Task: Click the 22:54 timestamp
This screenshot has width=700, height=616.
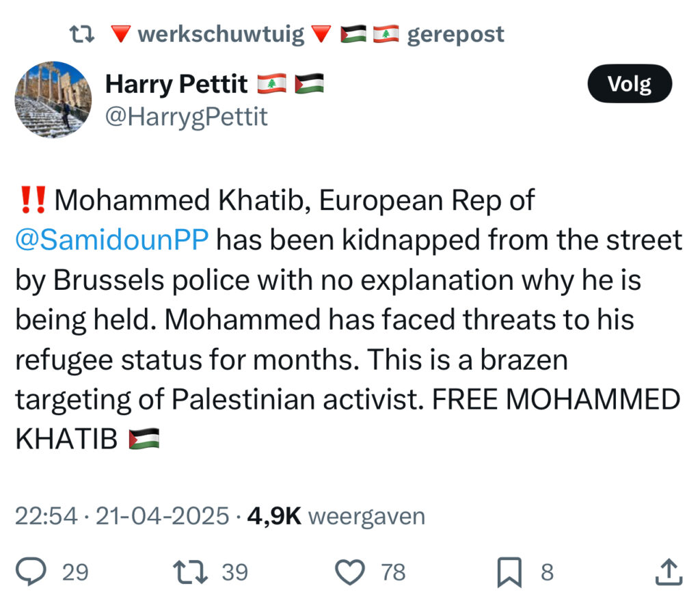Action: [x=46, y=516]
